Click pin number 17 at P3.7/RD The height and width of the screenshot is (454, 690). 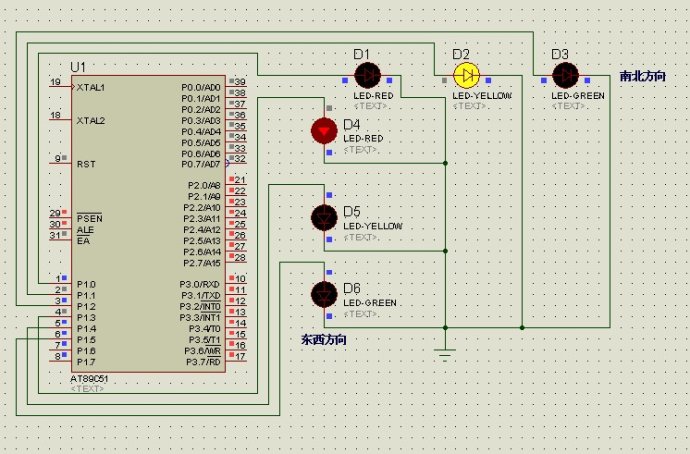240,356
